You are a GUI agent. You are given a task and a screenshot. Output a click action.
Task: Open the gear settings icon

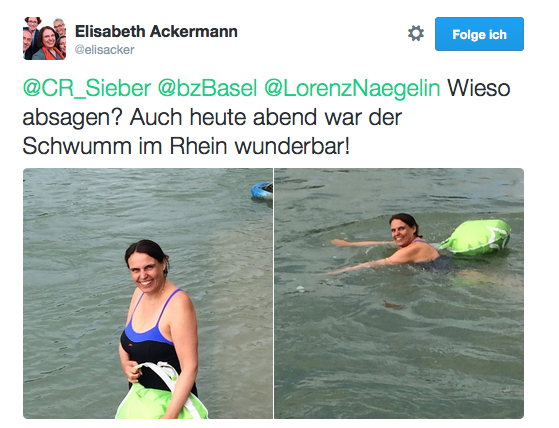416,33
